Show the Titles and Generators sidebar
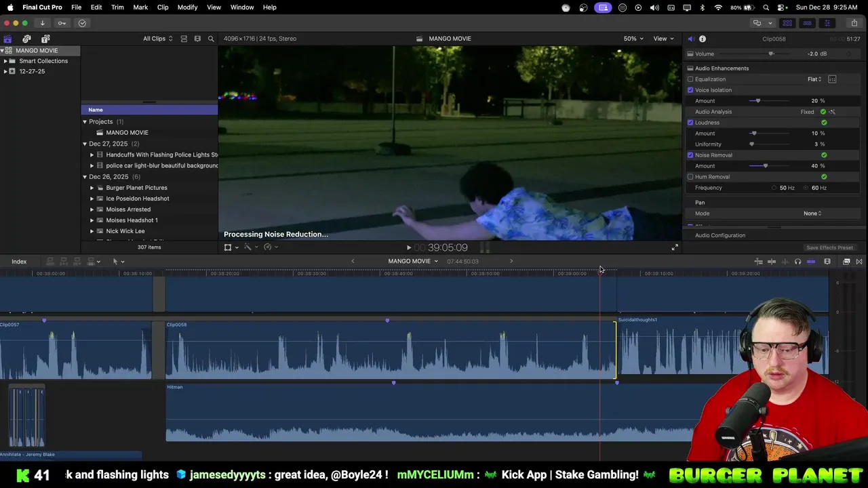Screen dimensions: 868x488 click(x=45, y=39)
